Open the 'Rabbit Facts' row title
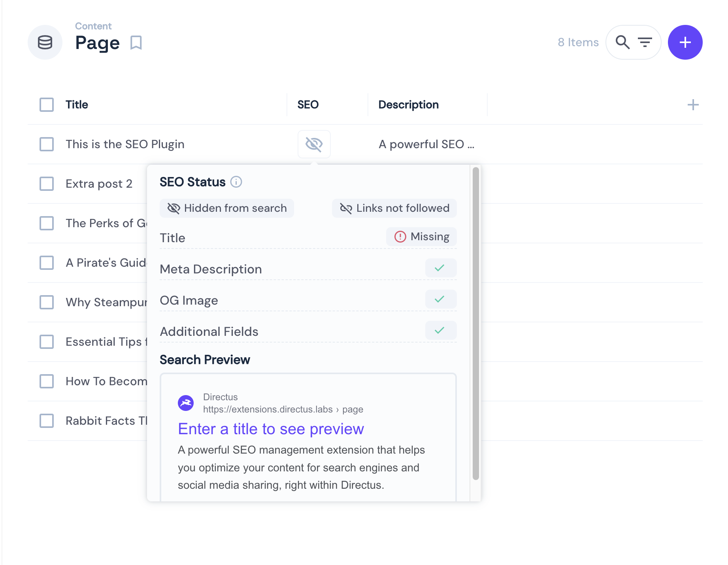728x565 pixels. [106, 421]
